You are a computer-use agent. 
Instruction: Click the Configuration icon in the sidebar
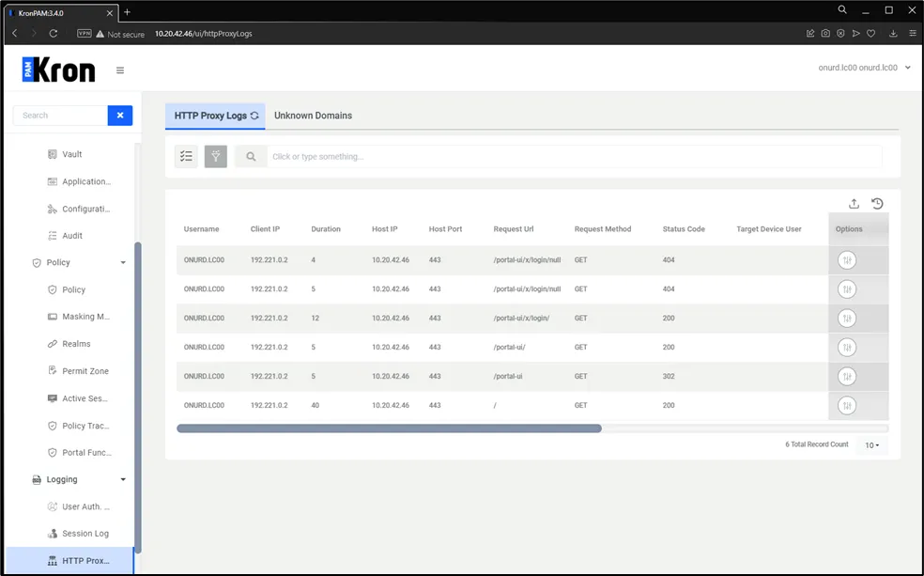coord(53,209)
